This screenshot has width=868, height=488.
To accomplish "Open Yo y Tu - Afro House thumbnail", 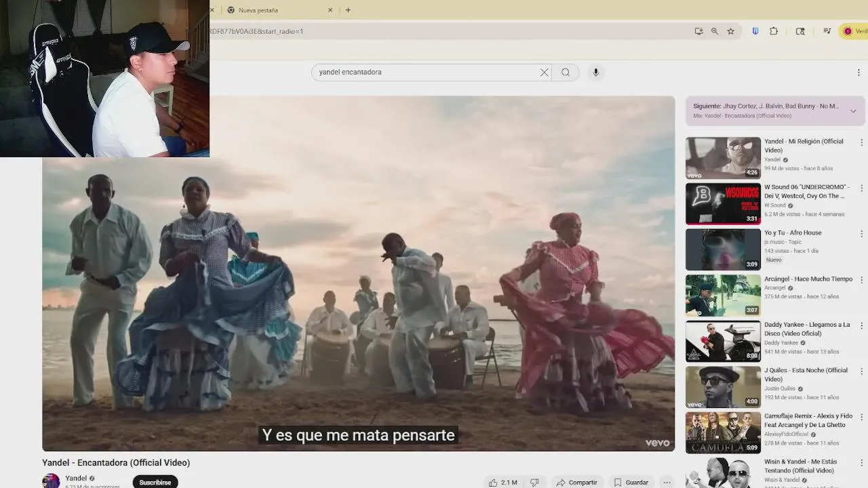I will pyautogui.click(x=723, y=249).
